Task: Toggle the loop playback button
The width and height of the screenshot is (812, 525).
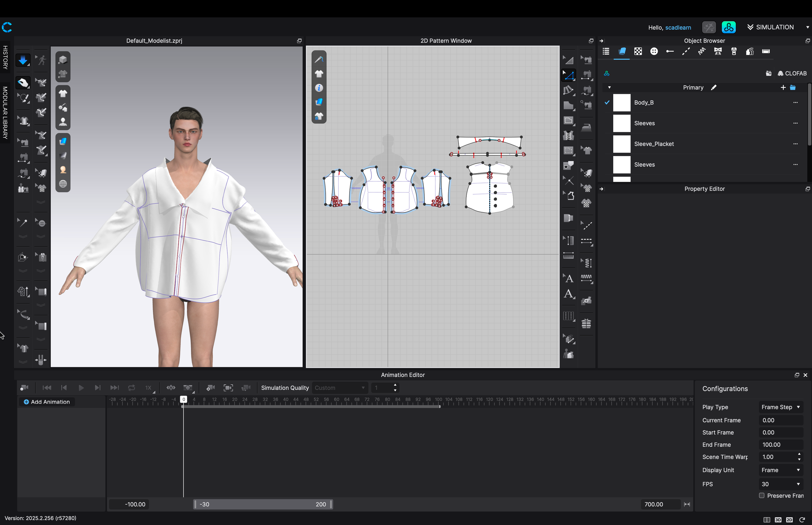Action: [131, 388]
